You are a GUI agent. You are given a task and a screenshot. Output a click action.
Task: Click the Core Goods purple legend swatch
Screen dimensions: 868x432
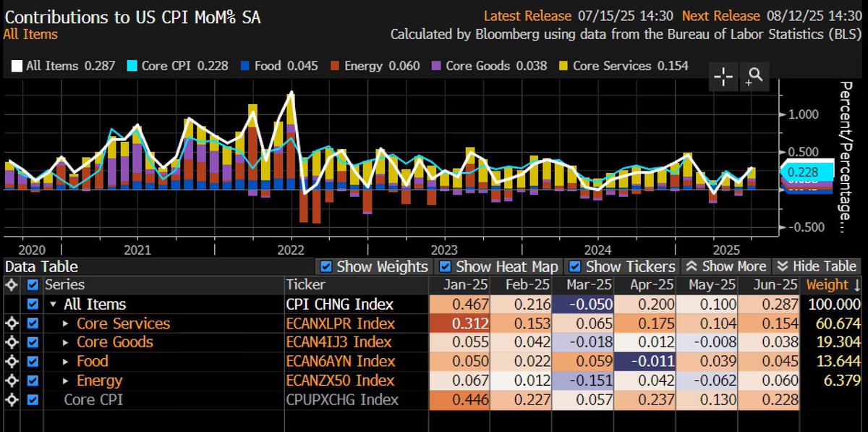tap(435, 66)
